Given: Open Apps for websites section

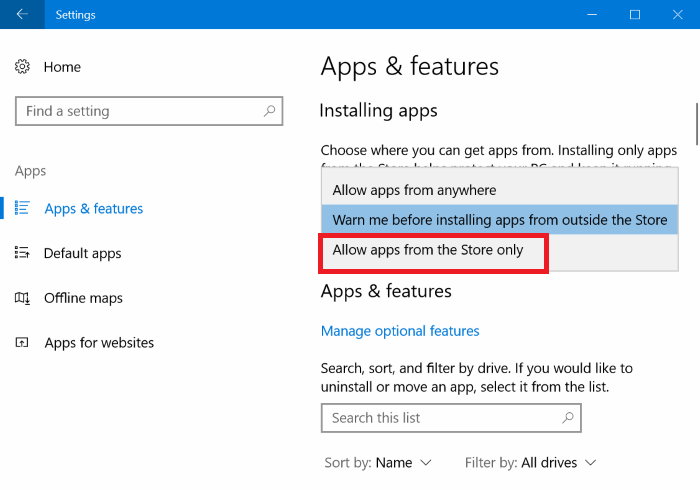Looking at the screenshot, I should tap(99, 343).
